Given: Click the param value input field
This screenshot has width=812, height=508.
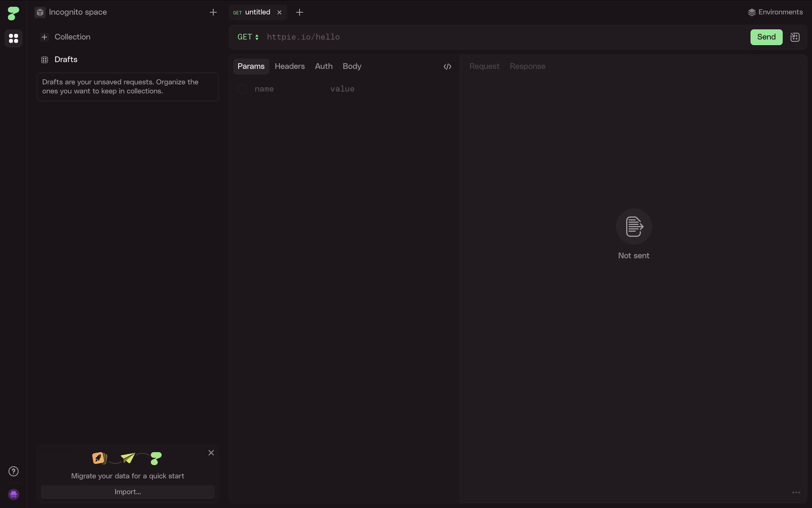Looking at the screenshot, I should (x=391, y=89).
